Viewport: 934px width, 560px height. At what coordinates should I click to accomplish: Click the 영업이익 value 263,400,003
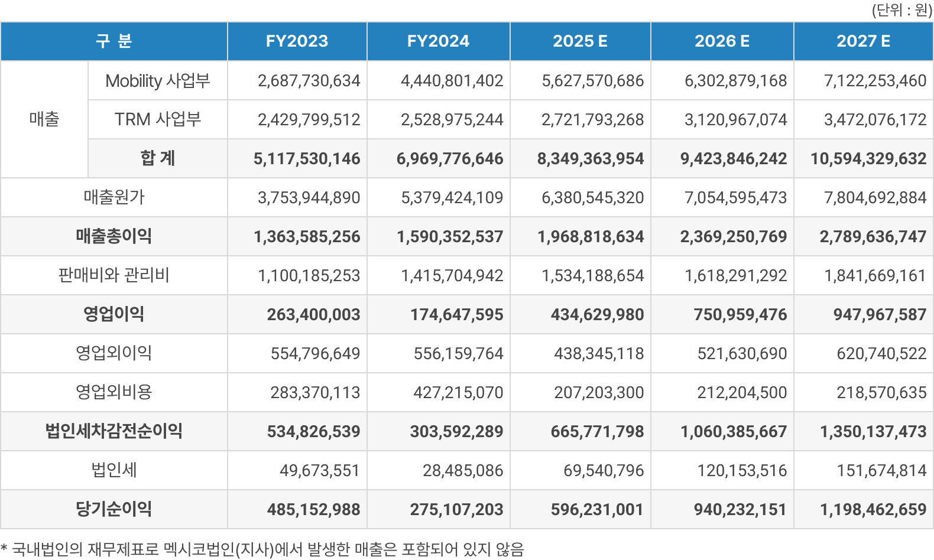pyautogui.click(x=313, y=314)
